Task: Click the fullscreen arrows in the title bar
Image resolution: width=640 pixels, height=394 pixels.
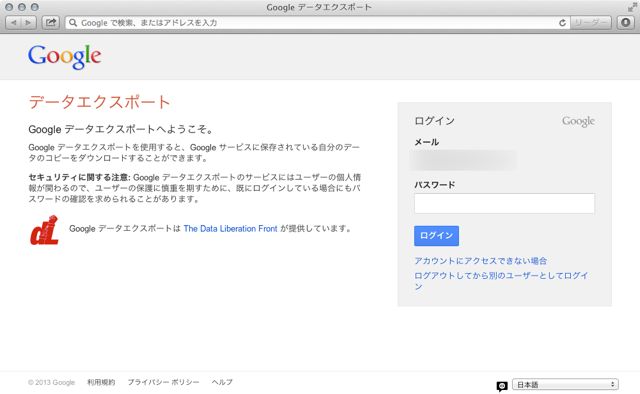Action: [632, 7]
